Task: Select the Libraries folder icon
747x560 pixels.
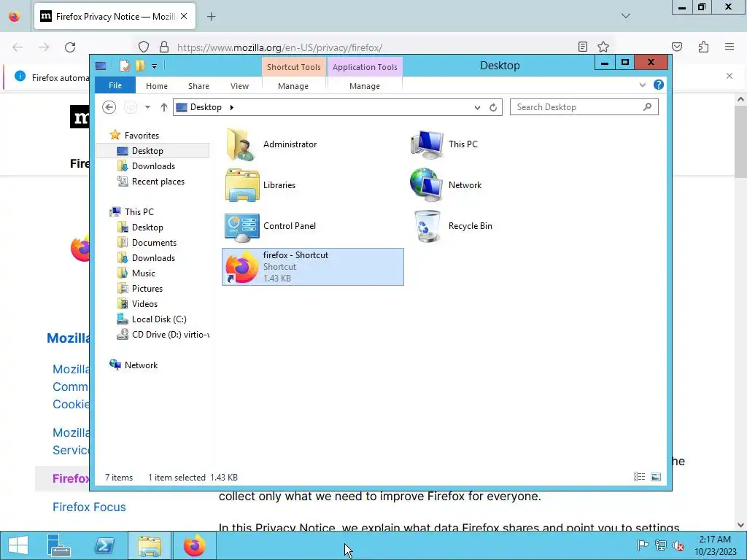Action: (x=242, y=185)
